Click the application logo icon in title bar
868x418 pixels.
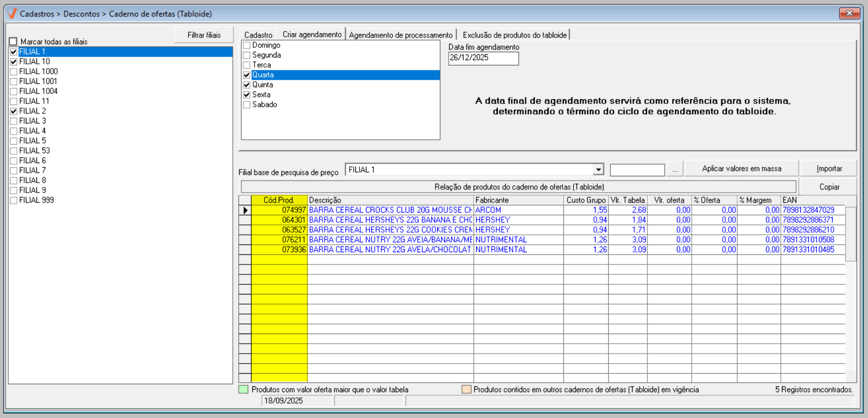coord(12,14)
